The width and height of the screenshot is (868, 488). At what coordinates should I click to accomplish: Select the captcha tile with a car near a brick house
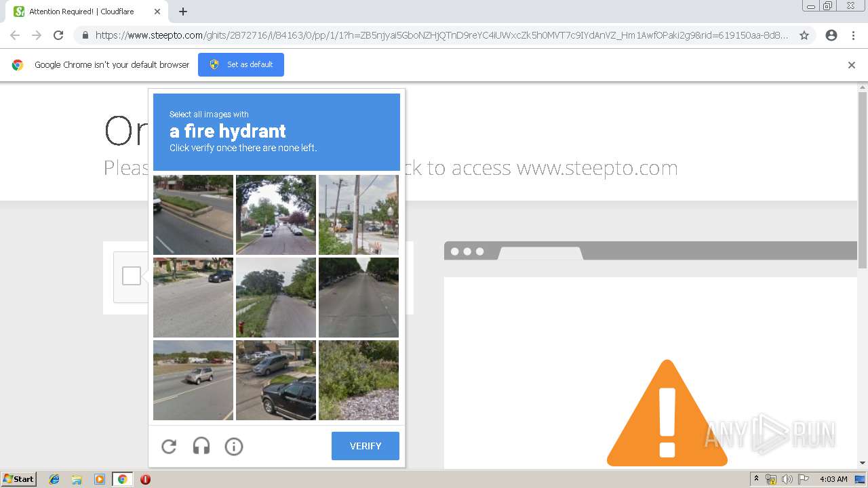(x=193, y=298)
